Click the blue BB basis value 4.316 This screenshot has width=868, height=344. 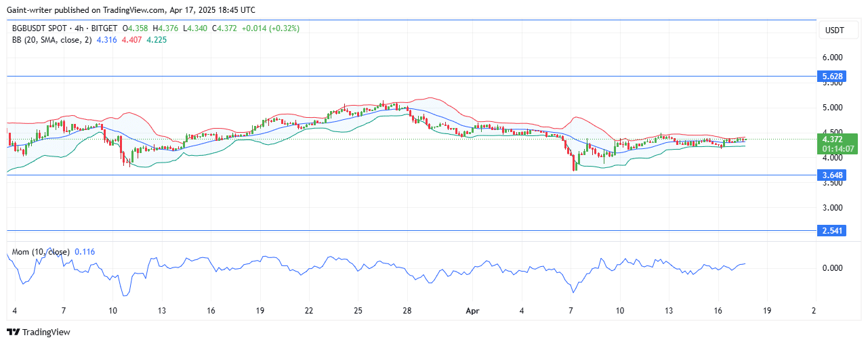[x=107, y=40]
